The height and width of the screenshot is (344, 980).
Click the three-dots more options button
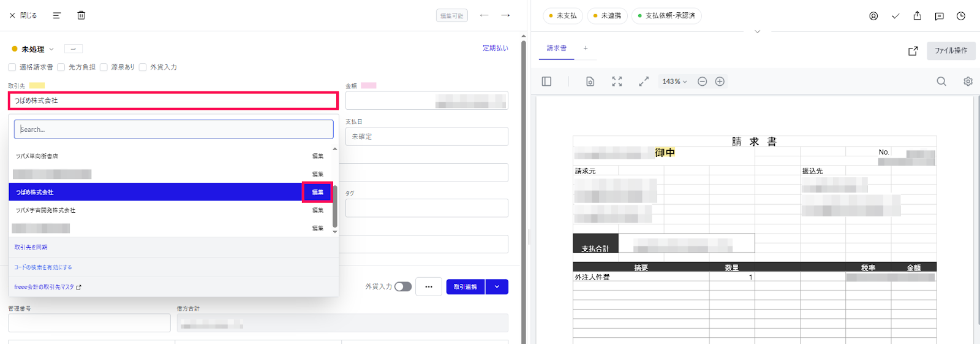(429, 286)
